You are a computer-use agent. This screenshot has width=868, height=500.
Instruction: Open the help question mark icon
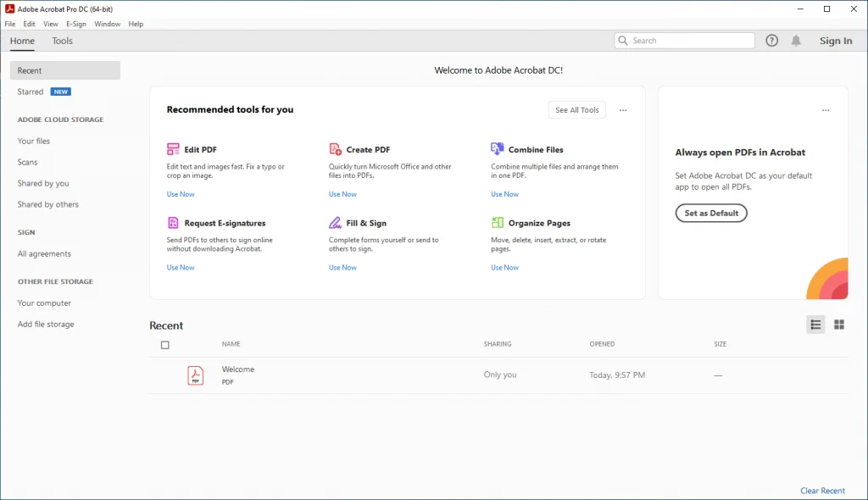(x=771, y=41)
